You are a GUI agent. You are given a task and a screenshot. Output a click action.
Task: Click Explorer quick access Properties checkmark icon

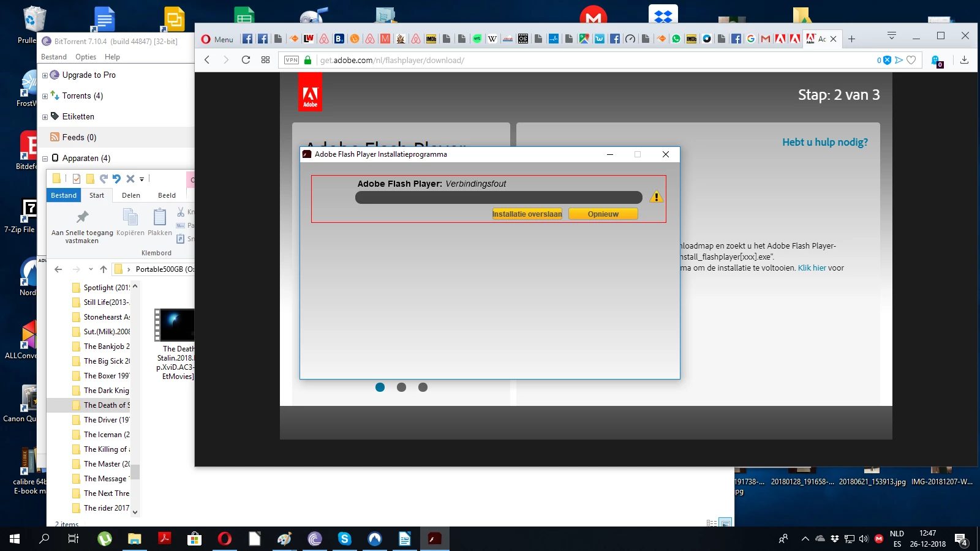[77, 179]
